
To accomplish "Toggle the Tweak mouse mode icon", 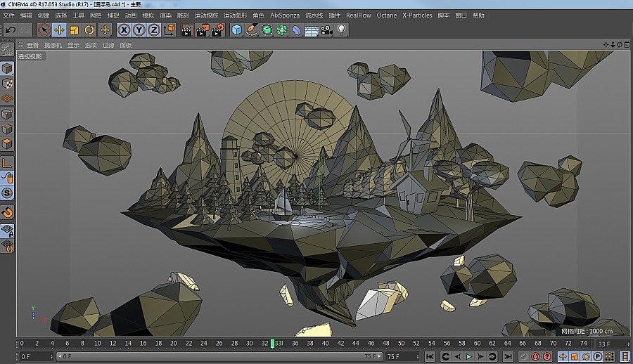I will coord(7,178).
